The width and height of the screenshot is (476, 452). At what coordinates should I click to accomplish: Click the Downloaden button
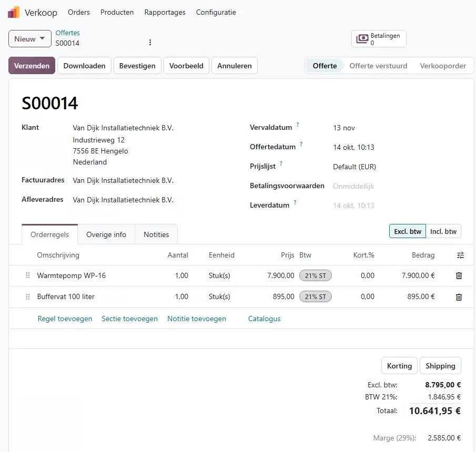click(x=84, y=66)
